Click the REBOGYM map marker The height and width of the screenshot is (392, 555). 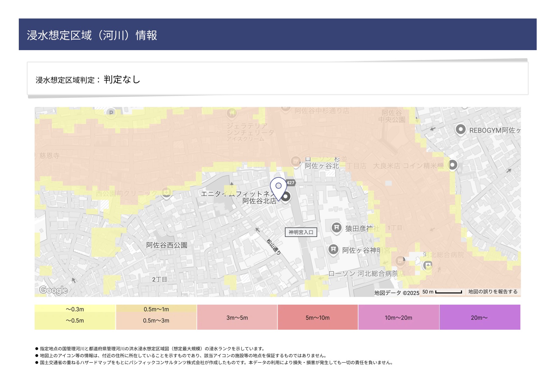[460, 130]
